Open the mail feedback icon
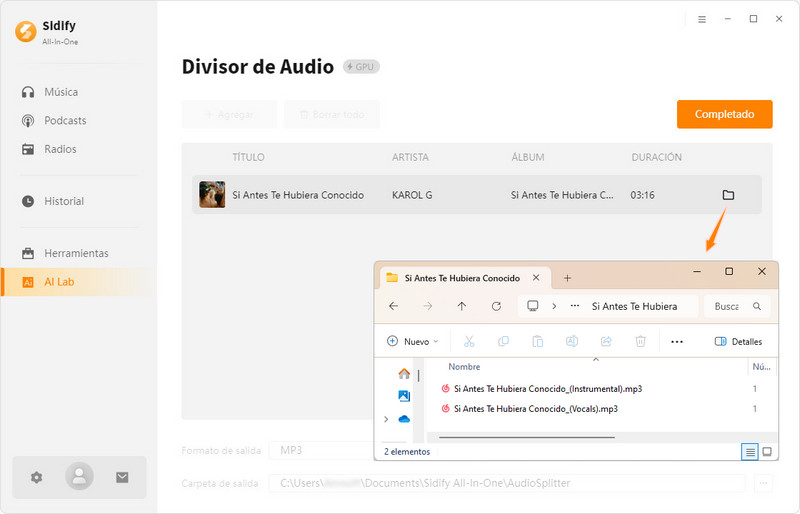Image resolution: width=800 pixels, height=514 pixels. click(122, 477)
